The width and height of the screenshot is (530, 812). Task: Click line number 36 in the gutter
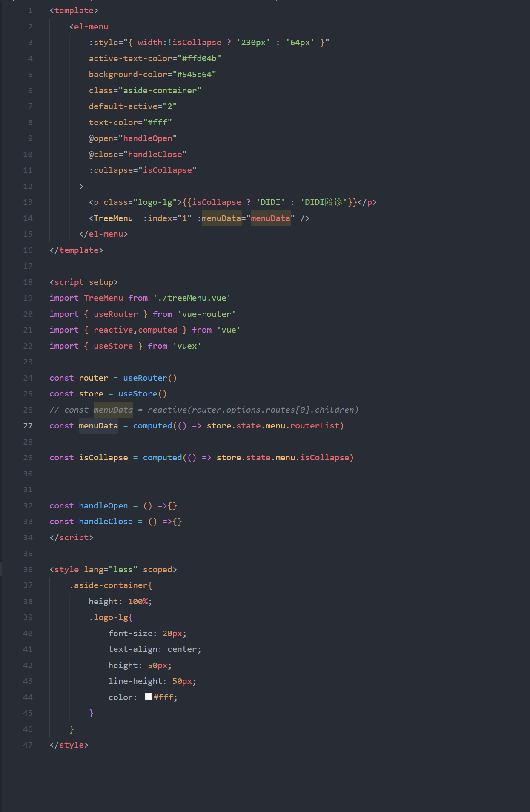click(x=28, y=569)
